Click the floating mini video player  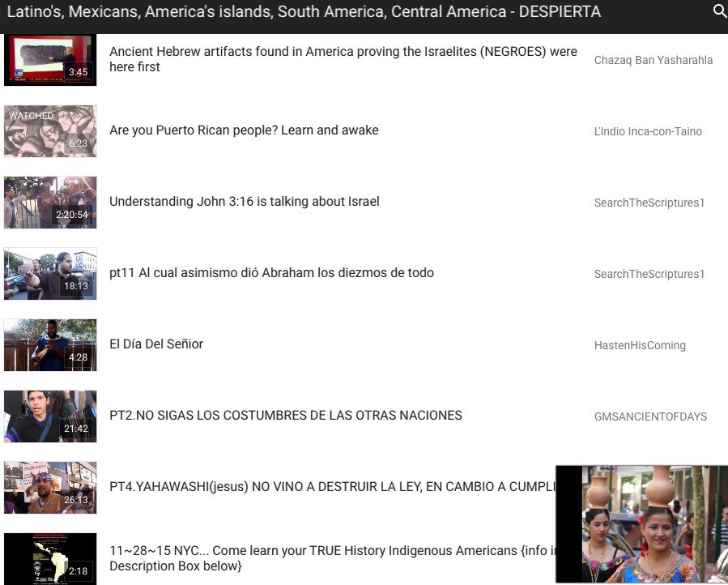point(641,523)
